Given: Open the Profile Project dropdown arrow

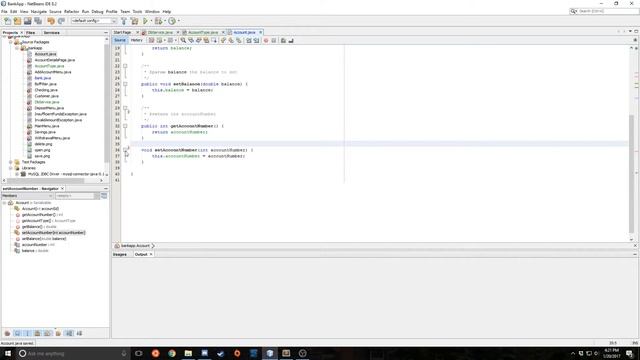Looking at the screenshot, I should pos(179,21).
